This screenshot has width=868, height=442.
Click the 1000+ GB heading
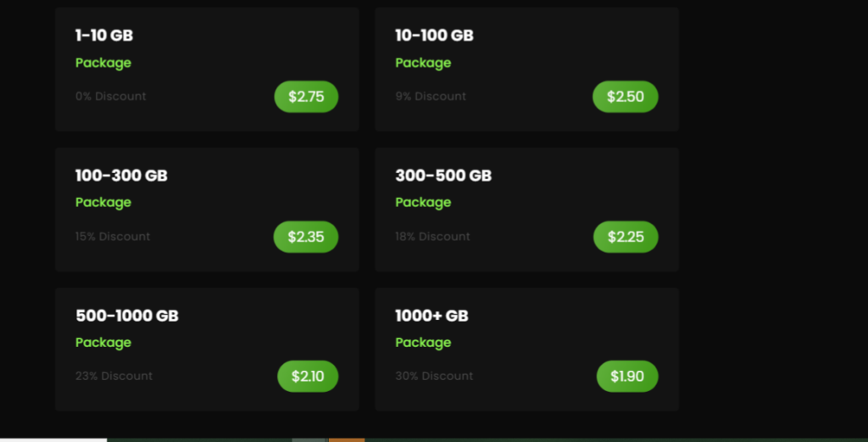[431, 316]
